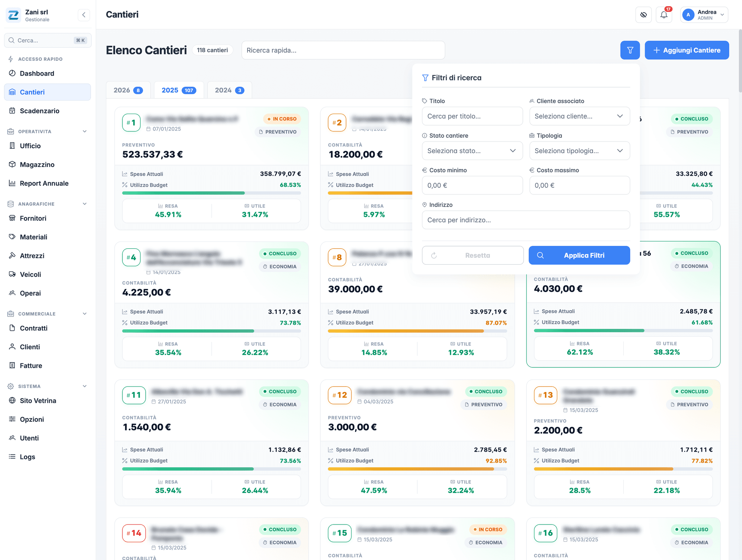Click the 68.53% budget progress bar
This screenshot has height=560, width=742.
pos(212,193)
